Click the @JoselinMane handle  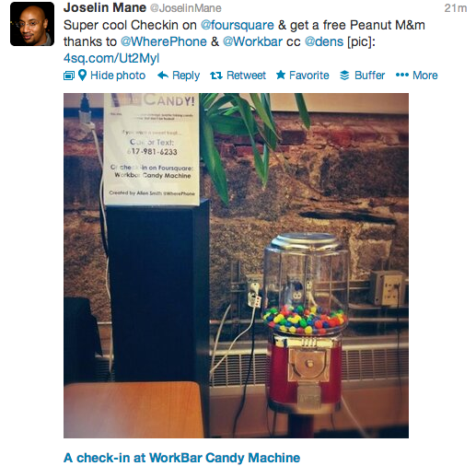point(186,8)
